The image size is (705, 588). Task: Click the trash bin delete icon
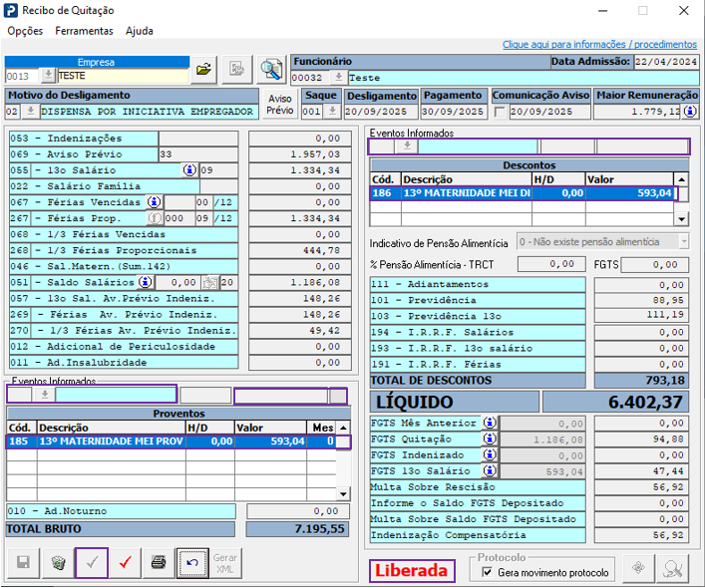click(59, 563)
